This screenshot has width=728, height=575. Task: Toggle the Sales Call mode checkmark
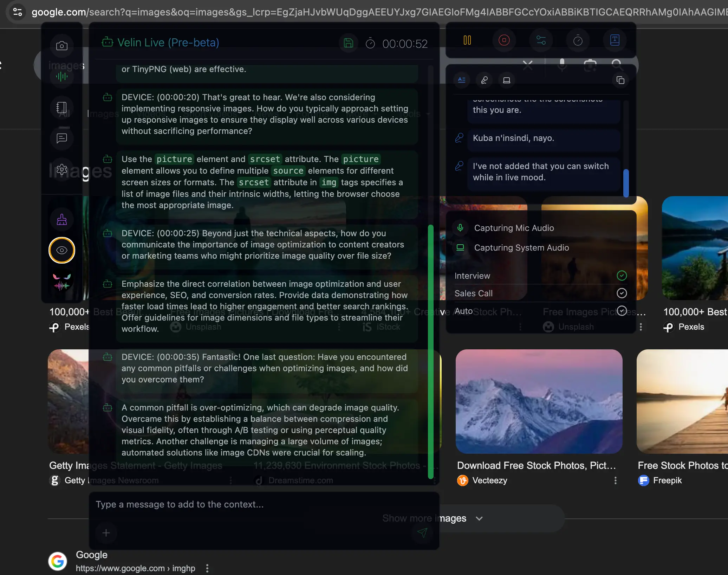622,293
